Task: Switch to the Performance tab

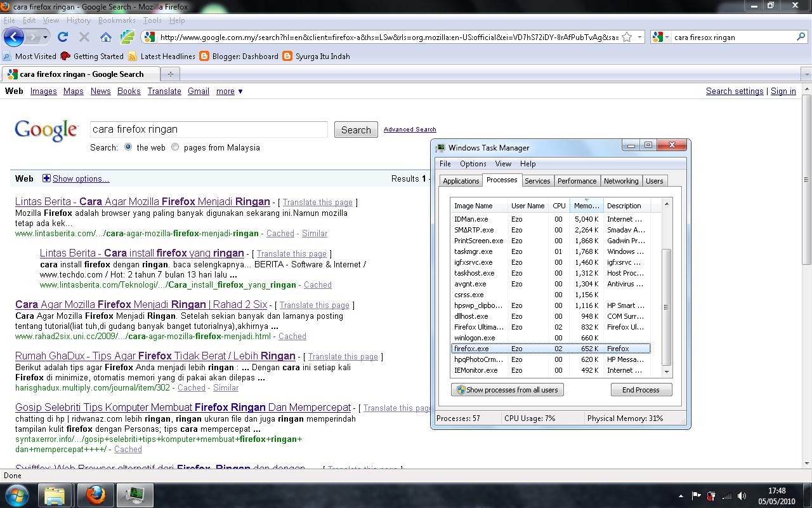Action: point(577,181)
